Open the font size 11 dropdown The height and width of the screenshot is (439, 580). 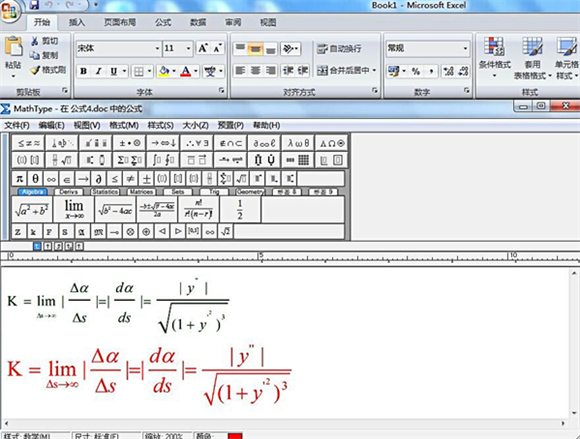[188, 48]
